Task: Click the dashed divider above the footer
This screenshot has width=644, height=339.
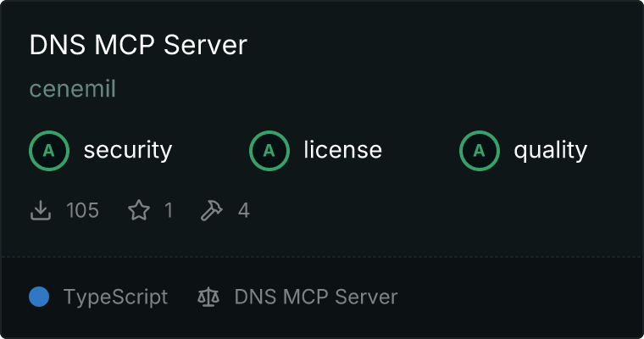Action: tap(322, 256)
